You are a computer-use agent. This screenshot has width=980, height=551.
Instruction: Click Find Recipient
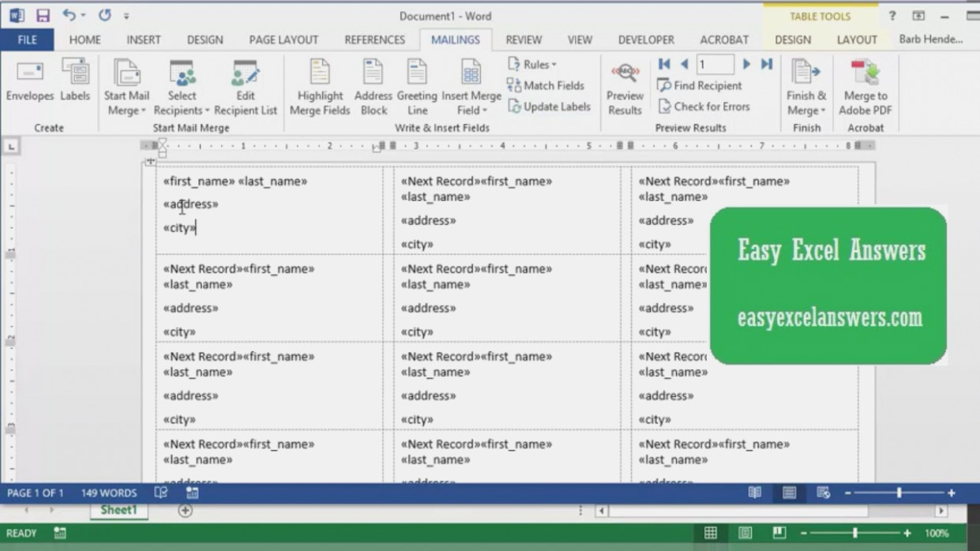700,85
